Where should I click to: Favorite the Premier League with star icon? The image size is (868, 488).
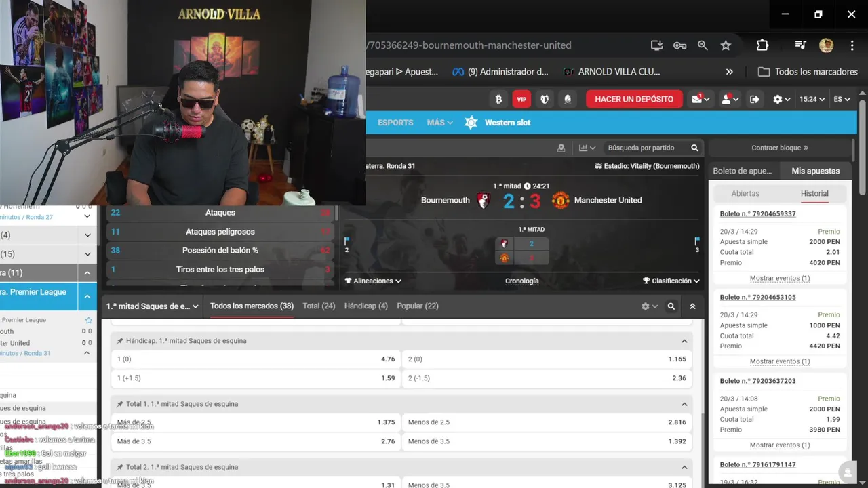(x=88, y=320)
